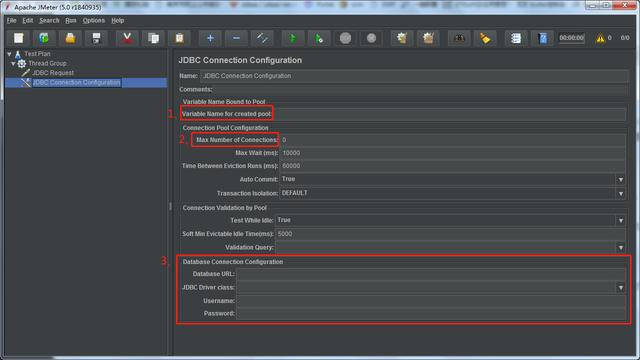Click Soft Min Evictable Idle Time field
This screenshot has height=360, width=640.
(x=450, y=234)
